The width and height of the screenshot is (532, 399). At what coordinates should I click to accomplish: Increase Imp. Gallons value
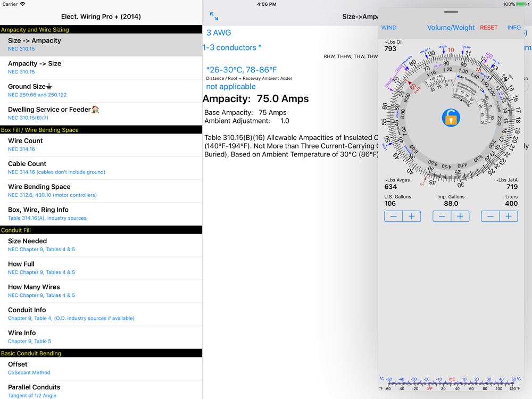tap(460, 216)
